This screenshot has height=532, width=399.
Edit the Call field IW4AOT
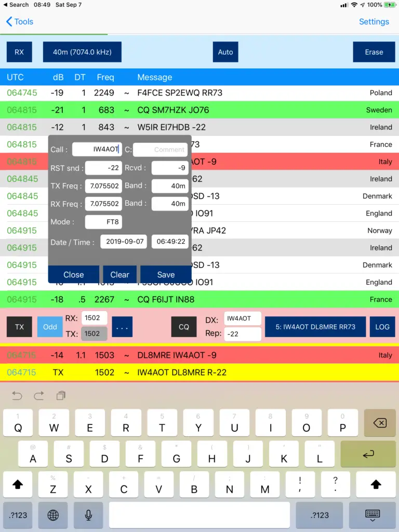tap(97, 149)
